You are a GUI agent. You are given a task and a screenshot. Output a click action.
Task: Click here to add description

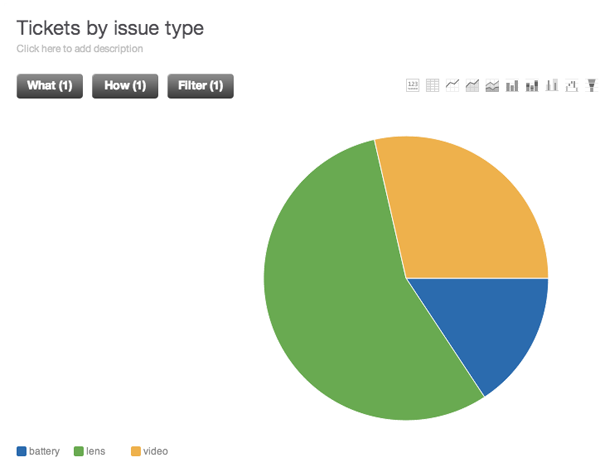[80, 48]
